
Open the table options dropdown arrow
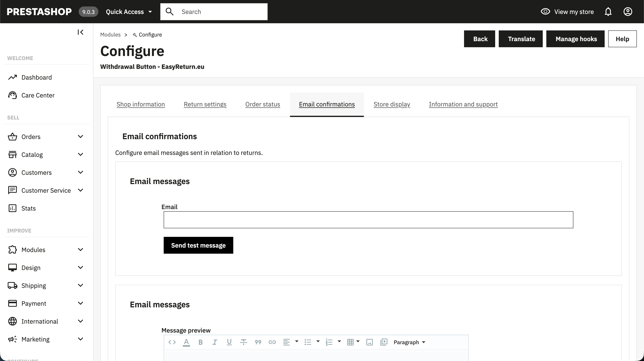(x=358, y=341)
